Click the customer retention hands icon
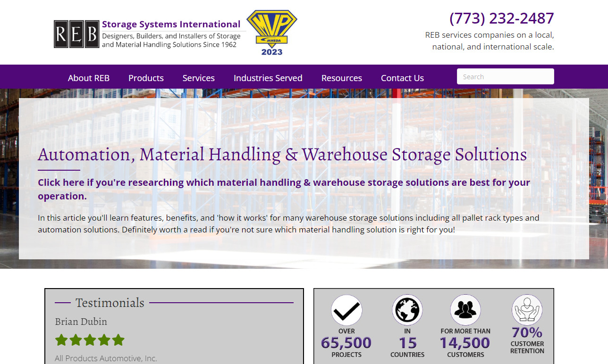The width and height of the screenshot is (608, 364). coord(527,310)
